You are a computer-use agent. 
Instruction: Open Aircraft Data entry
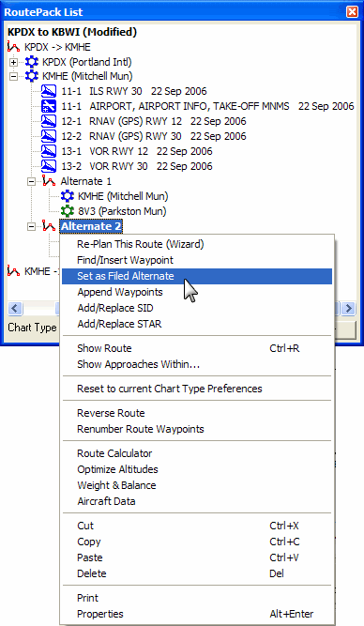[197, 501]
